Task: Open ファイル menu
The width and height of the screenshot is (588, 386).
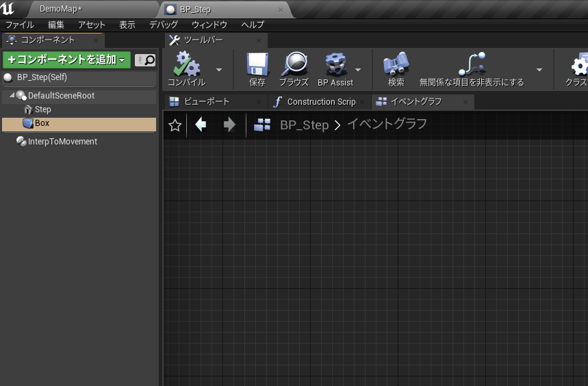Action: click(20, 25)
